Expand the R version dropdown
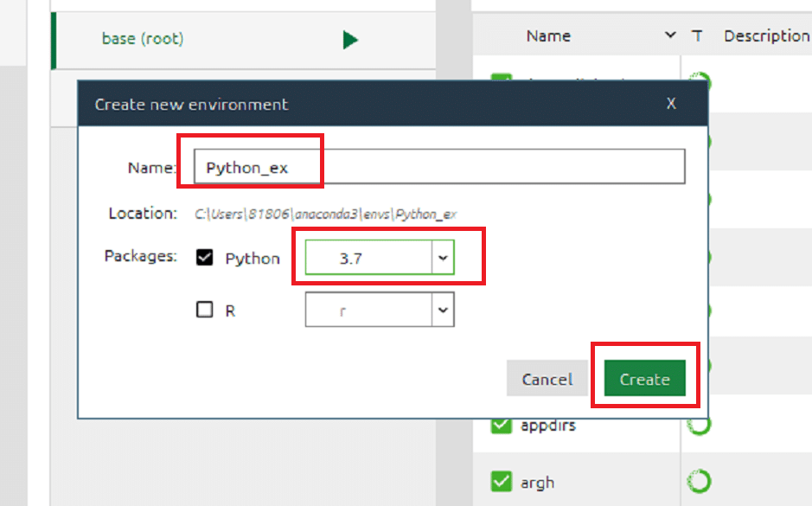The height and width of the screenshot is (506, 812). point(380,310)
